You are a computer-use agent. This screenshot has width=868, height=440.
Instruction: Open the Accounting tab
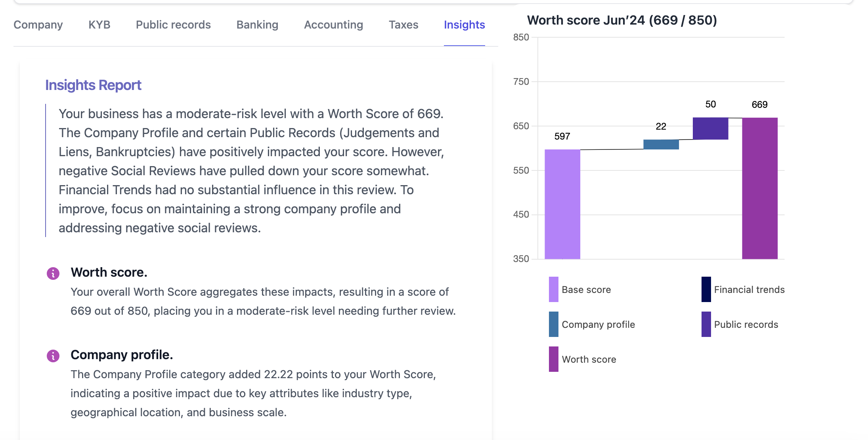tap(333, 25)
